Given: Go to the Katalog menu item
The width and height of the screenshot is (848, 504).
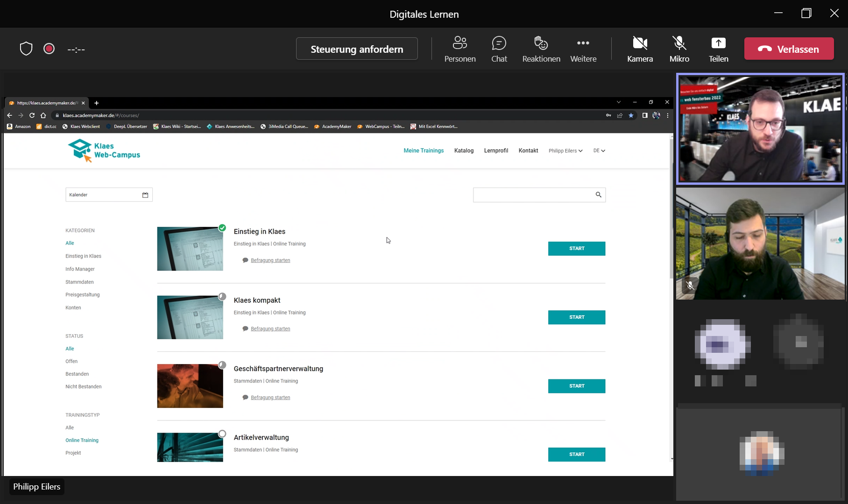Looking at the screenshot, I should click(x=464, y=151).
